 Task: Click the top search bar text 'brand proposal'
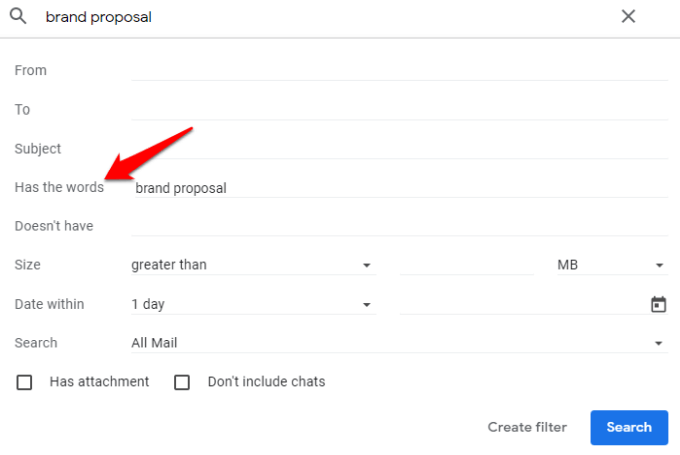click(99, 17)
